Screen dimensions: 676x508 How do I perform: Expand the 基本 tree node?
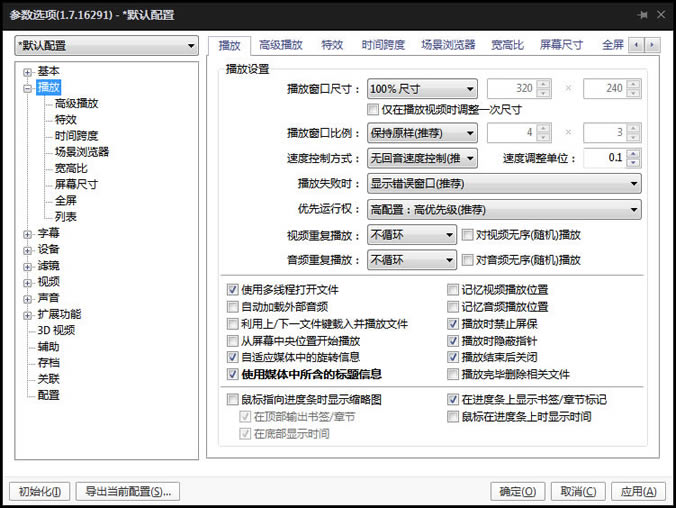click(x=27, y=72)
